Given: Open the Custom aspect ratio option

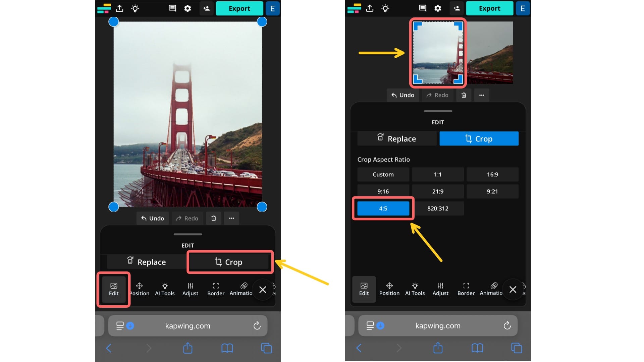Looking at the screenshot, I should coord(383,174).
